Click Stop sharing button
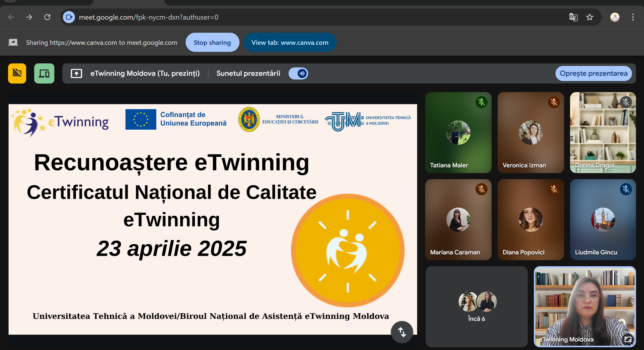 point(212,43)
